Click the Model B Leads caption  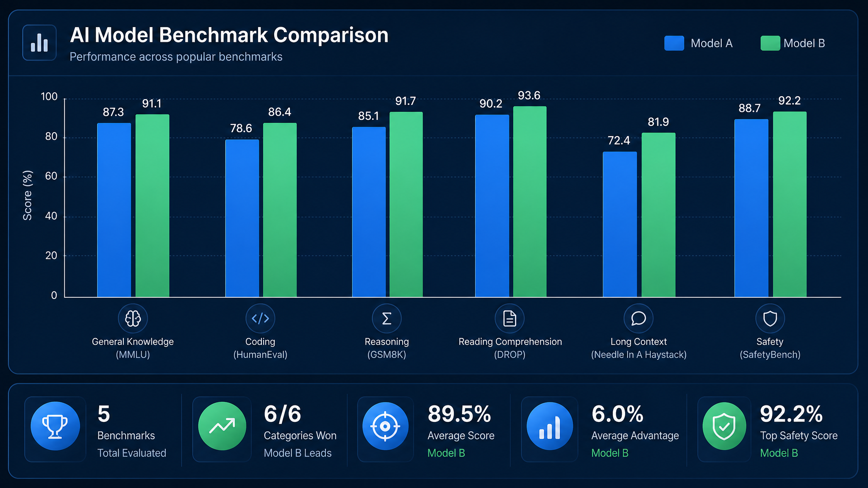(x=298, y=453)
